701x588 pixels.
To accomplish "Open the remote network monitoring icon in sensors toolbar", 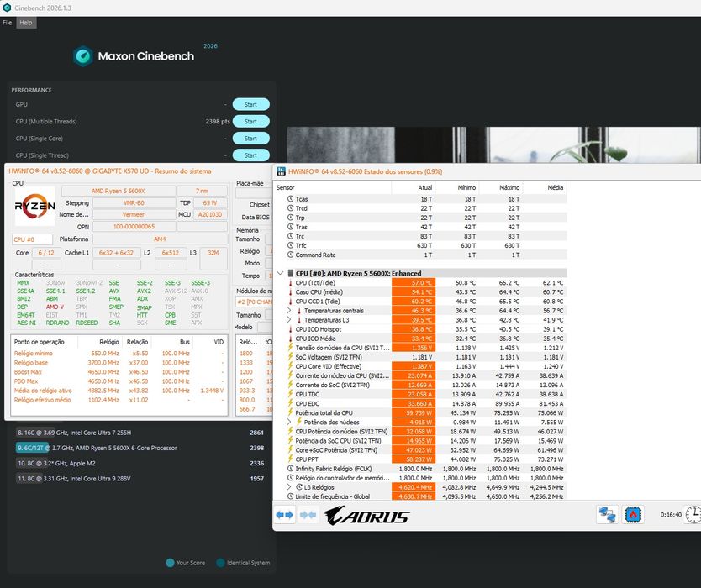I will pyautogui.click(x=607, y=514).
